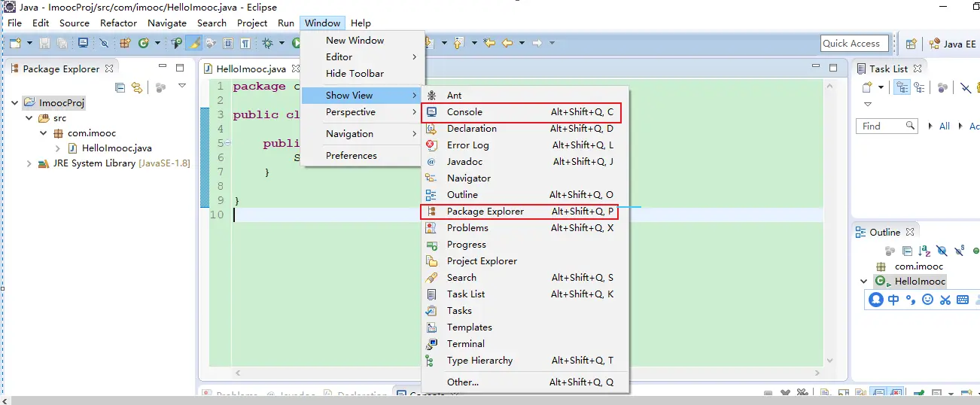Click the Ant view icon in submenu
Viewport: 980px width, 405px height.
pos(431,96)
